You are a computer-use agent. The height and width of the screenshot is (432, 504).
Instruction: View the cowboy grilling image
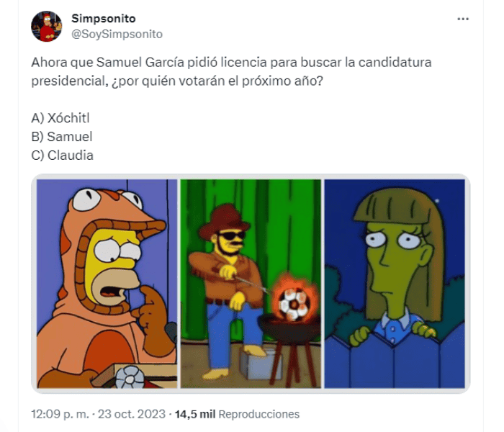click(251, 284)
